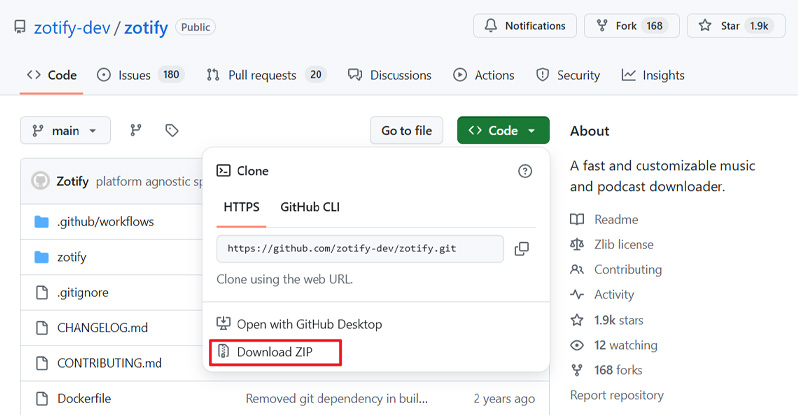
Task: Click the Issues count badge 180
Action: 171,75
